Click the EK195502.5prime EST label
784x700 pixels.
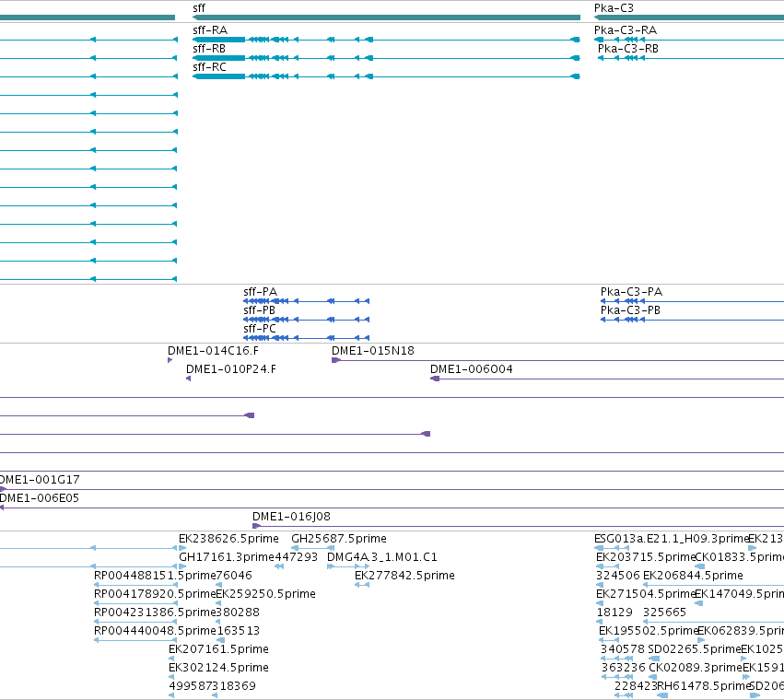649,632
